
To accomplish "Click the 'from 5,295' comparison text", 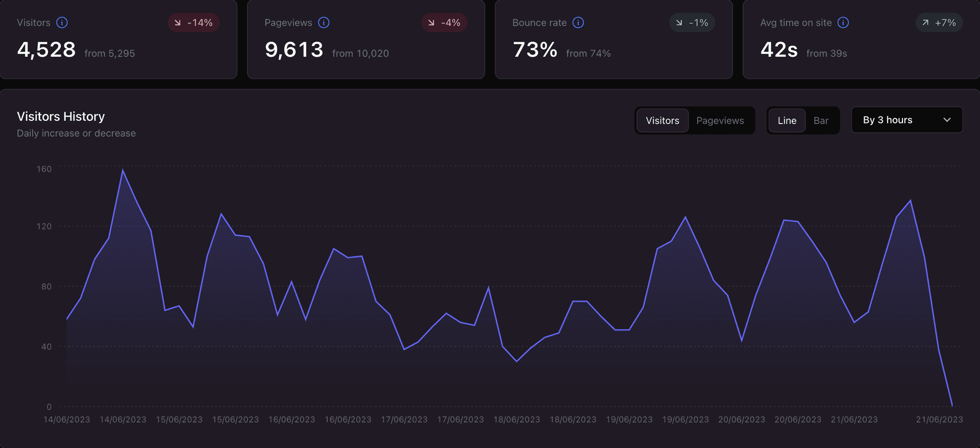I will coord(110,54).
